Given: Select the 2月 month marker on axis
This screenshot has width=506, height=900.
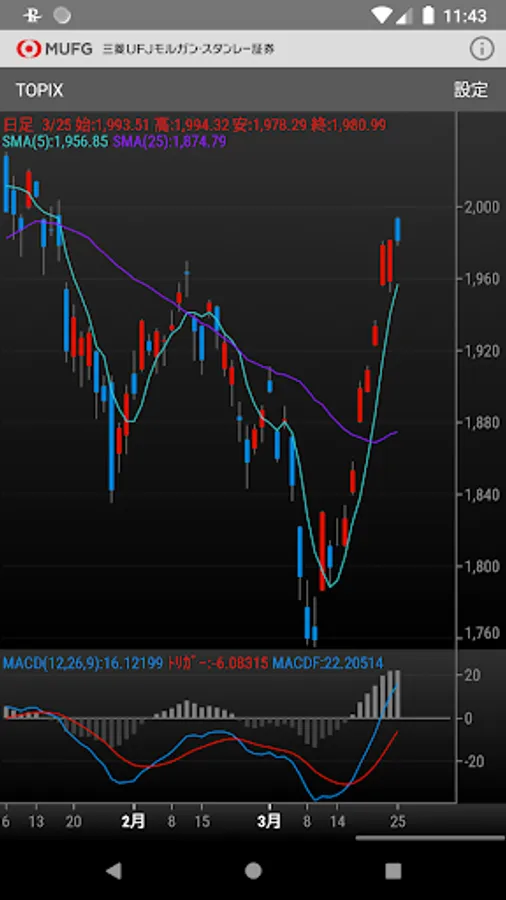Looking at the screenshot, I should click(x=133, y=821).
